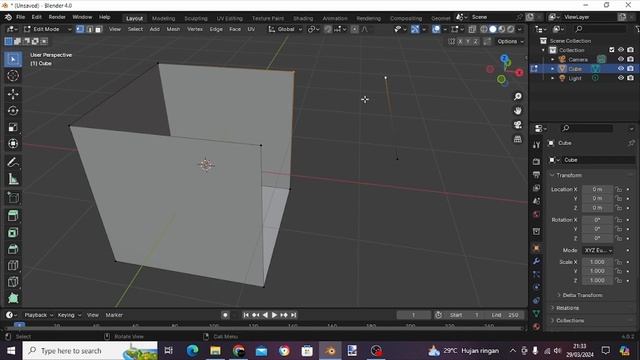Collapse the Transform panel
640x360 pixels.
pyautogui.click(x=568, y=175)
